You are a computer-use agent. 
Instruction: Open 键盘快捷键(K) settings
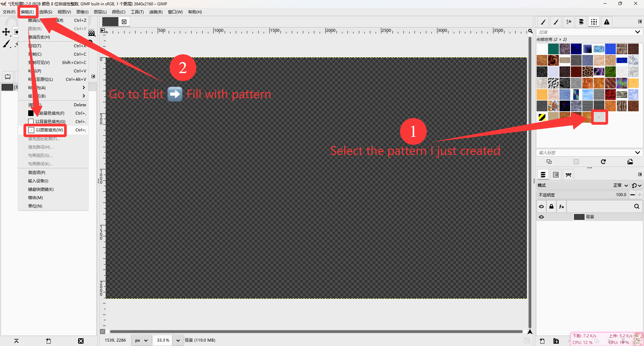pos(53,189)
